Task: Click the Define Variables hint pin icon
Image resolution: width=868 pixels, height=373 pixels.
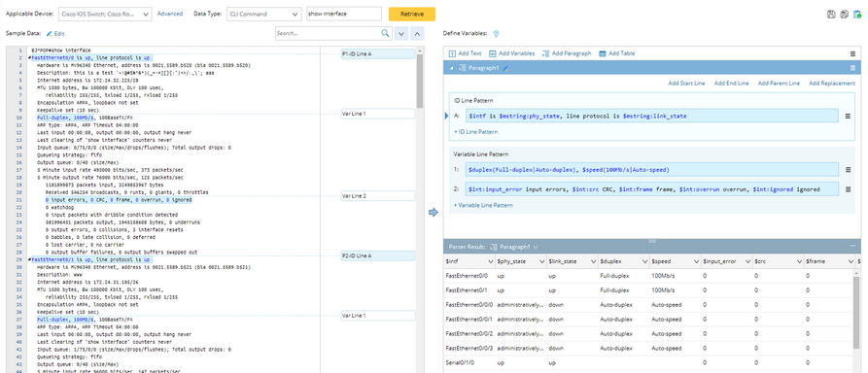Action: click(x=496, y=34)
